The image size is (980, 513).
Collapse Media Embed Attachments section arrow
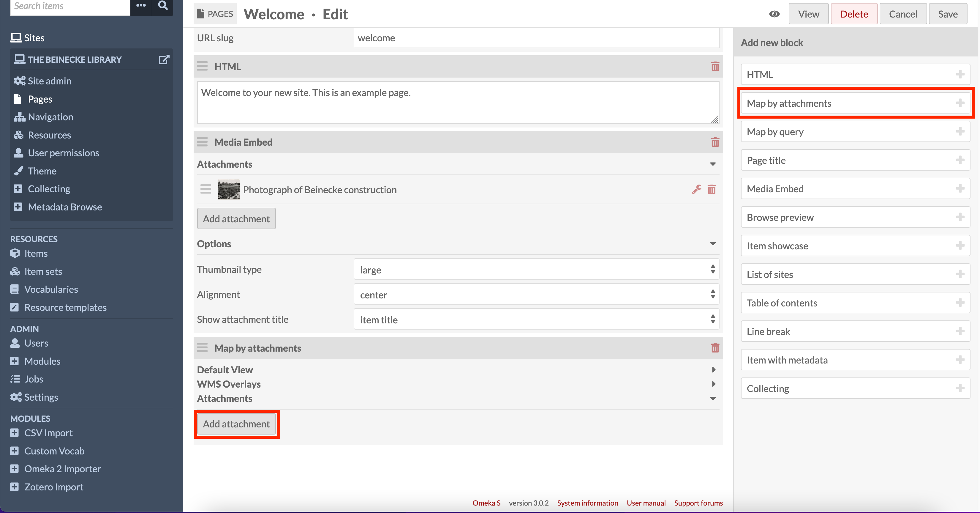tap(712, 165)
